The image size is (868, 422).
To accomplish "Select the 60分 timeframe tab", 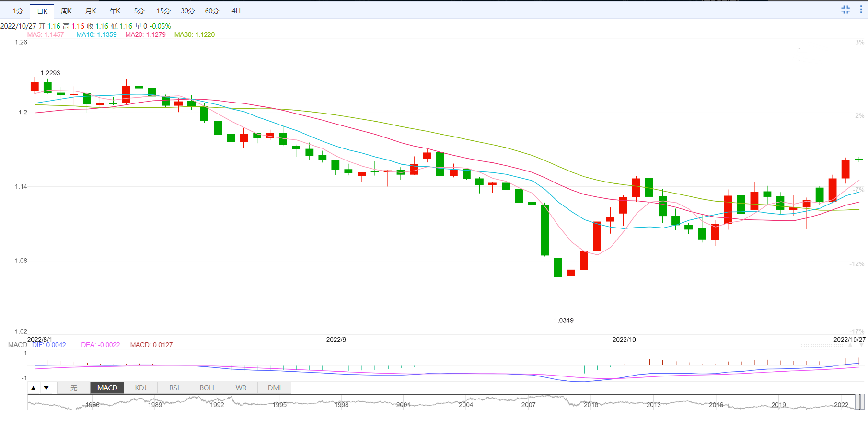I will point(212,11).
